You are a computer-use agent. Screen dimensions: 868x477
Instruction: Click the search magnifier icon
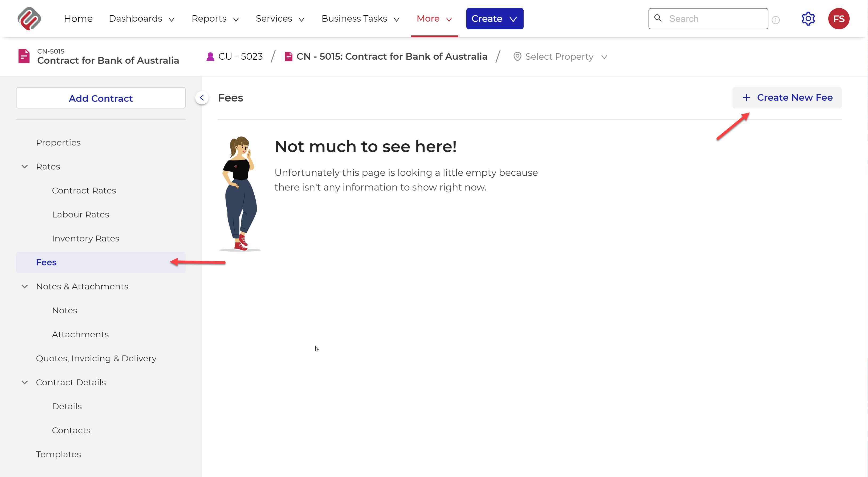[x=658, y=18]
